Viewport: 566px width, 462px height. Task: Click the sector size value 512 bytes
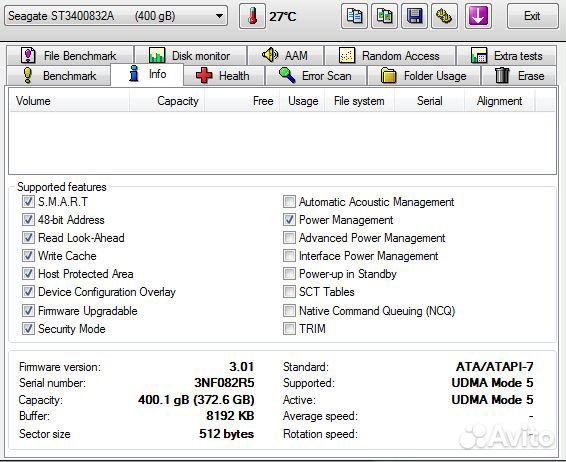(227, 434)
